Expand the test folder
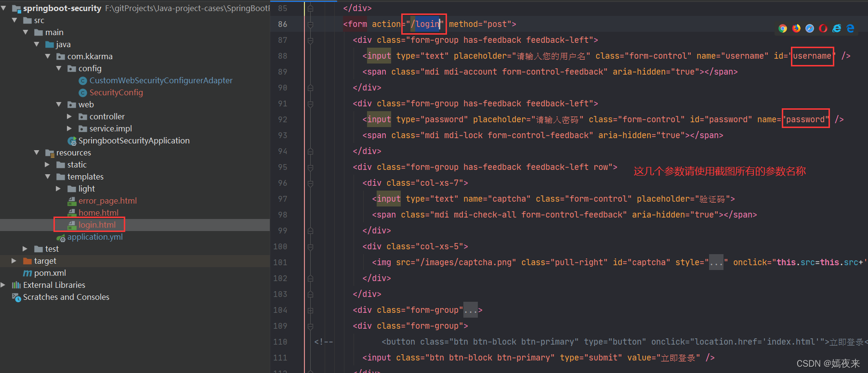Image resolution: width=868 pixels, height=373 pixels. (25, 249)
